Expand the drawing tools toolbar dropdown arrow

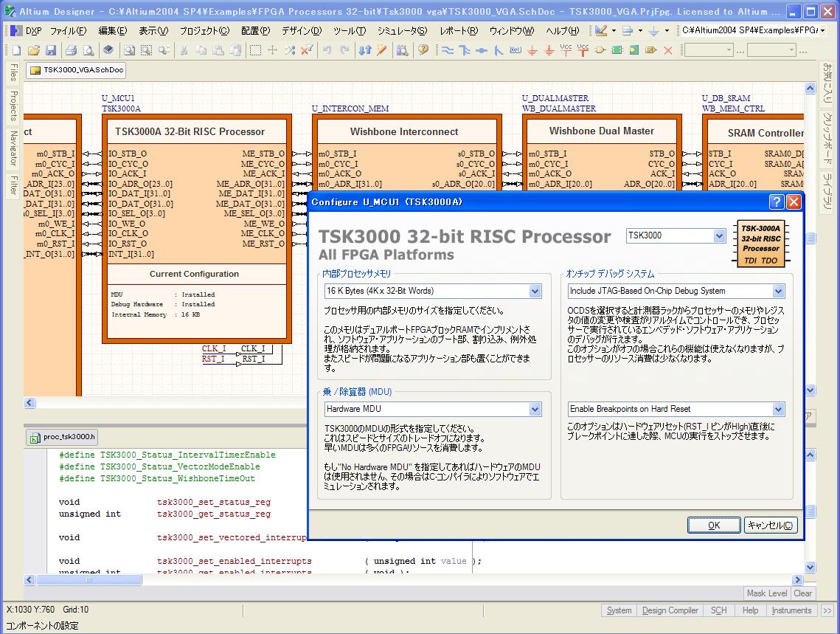614,30
